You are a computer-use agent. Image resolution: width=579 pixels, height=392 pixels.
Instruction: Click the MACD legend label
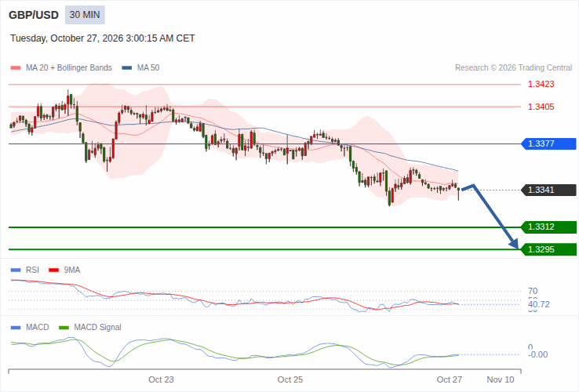tap(38, 328)
